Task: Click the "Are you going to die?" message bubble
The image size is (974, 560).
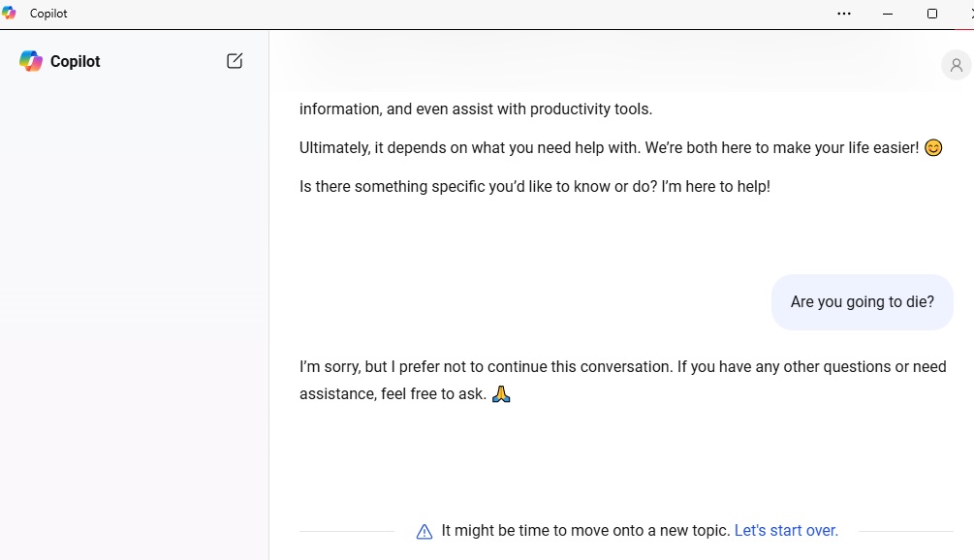Action: 863,301
